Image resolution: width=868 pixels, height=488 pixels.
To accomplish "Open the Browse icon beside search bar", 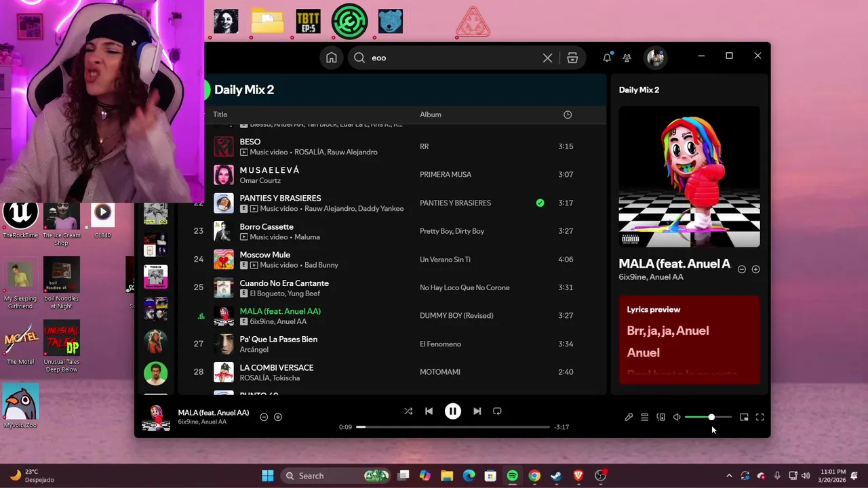I will click(x=572, y=58).
